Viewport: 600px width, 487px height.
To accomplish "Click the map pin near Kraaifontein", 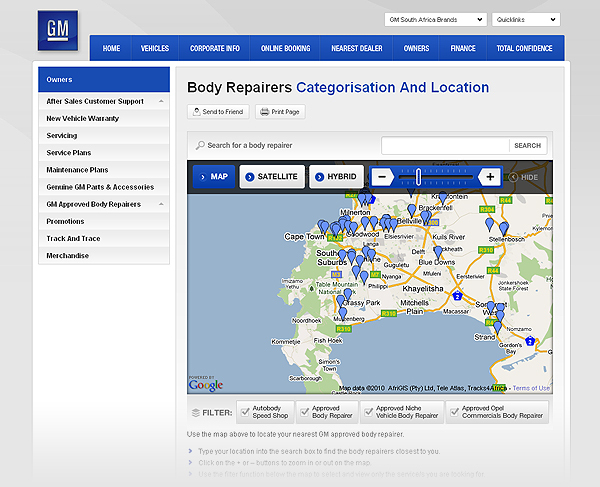I will [443, 198].
